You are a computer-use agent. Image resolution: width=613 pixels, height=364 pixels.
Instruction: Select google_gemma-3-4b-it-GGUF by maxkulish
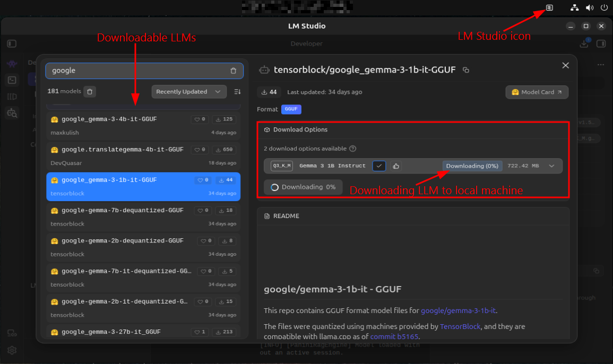[x=143, y=126]
